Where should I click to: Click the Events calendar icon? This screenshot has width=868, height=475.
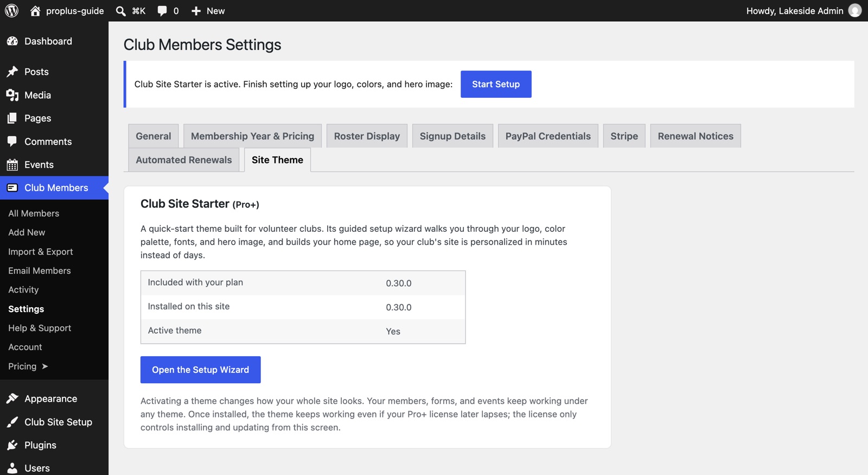coord(12,165)
